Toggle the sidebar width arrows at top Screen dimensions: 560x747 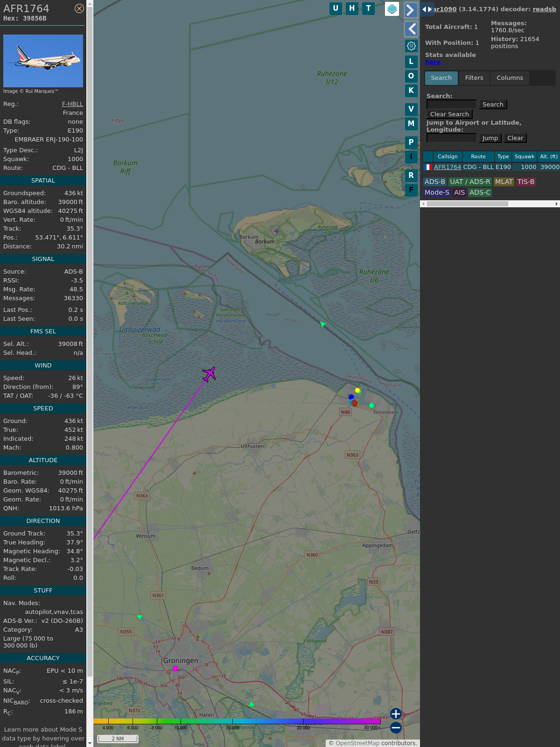click(x=427, y=9)
